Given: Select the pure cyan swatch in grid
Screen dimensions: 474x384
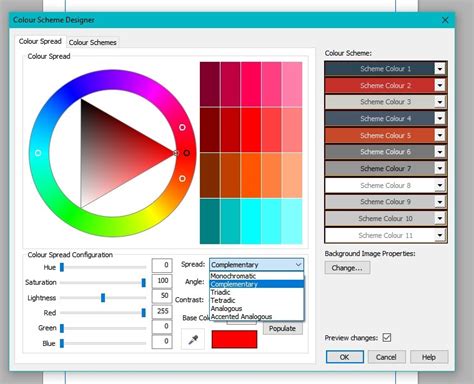Looking at the screenshot, I should 251,221.
